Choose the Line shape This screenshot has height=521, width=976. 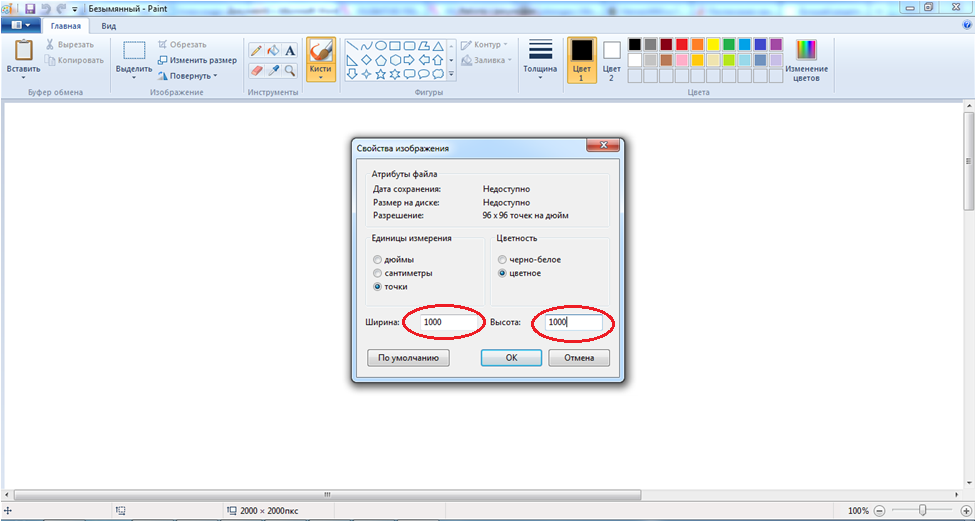[352, 46]
